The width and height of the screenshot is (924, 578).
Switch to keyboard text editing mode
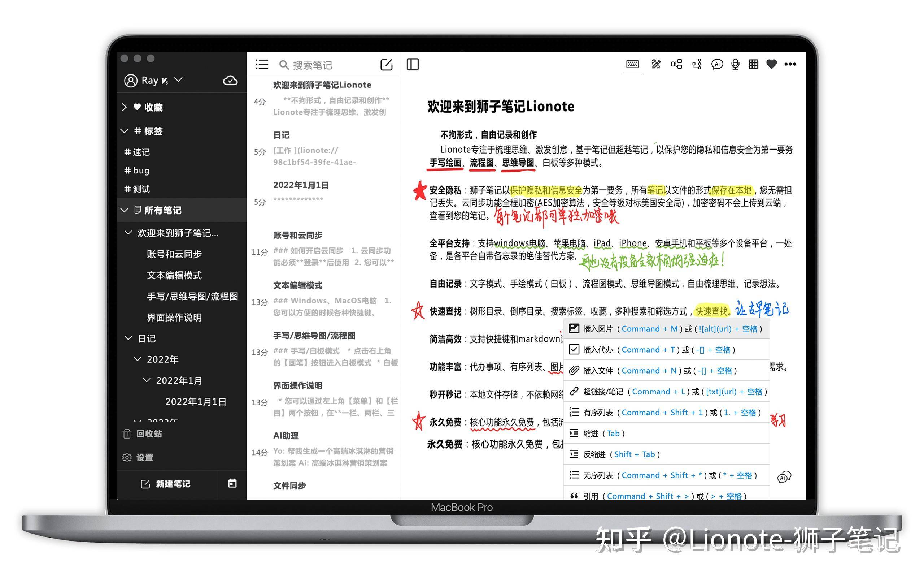pos(632,64)
